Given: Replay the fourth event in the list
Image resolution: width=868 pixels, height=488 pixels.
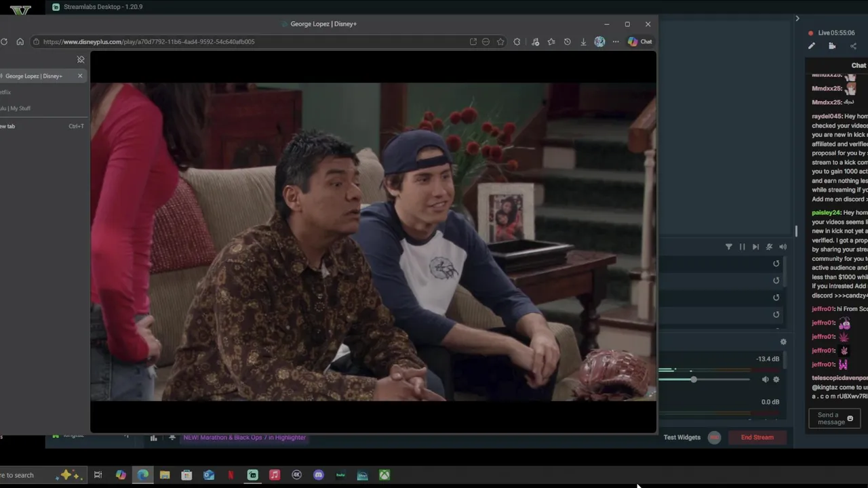Looking at the screenshot, I should (776, 314).
